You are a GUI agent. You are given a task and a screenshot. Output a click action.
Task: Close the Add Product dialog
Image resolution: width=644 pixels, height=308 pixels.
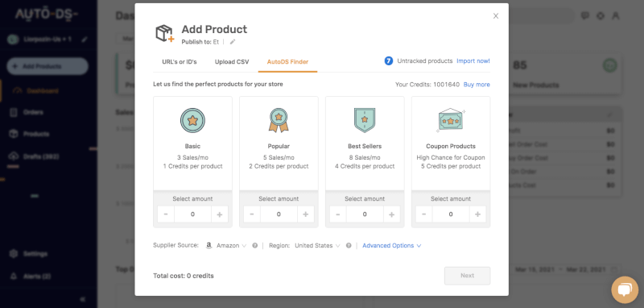click(x=496, y=16)
